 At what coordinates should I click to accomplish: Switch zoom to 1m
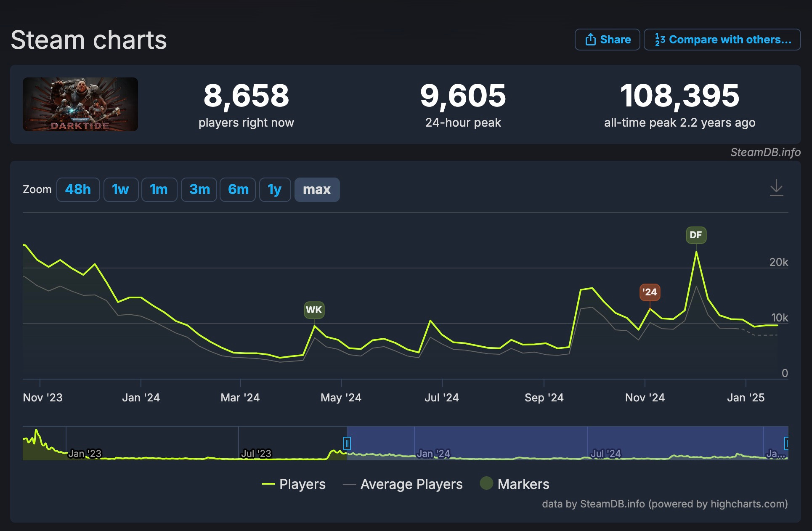click(x=159, y=189)
